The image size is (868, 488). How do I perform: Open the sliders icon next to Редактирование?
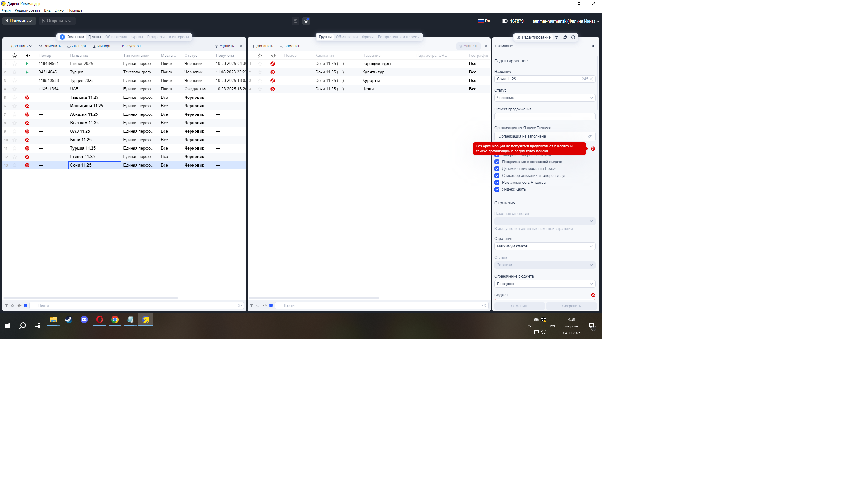pos(557,37)
